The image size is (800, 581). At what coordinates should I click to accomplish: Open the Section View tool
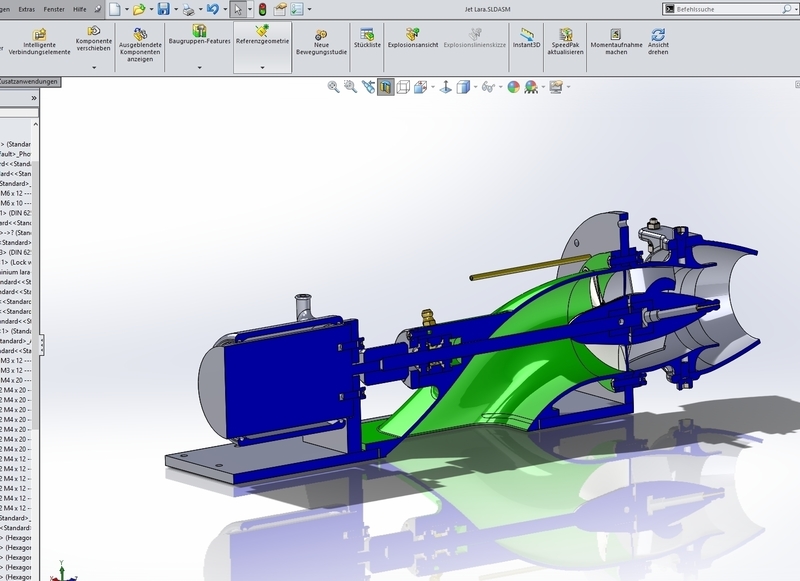click(385, 89)
